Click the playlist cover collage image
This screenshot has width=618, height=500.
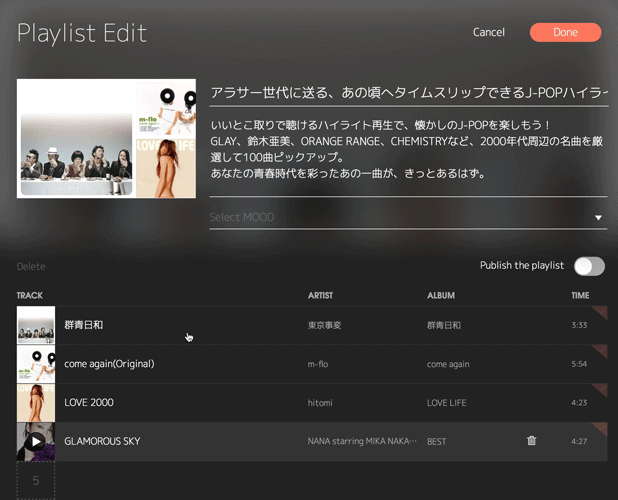[x=106, y=138]
